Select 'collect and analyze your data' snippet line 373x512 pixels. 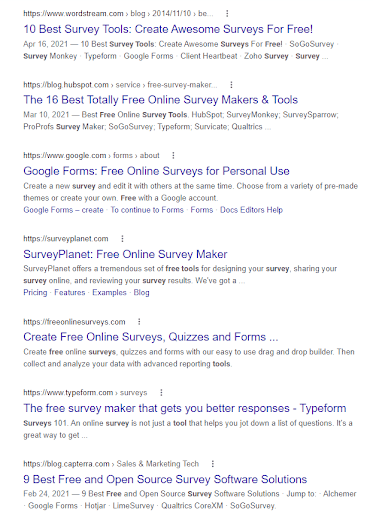[127, 364]
